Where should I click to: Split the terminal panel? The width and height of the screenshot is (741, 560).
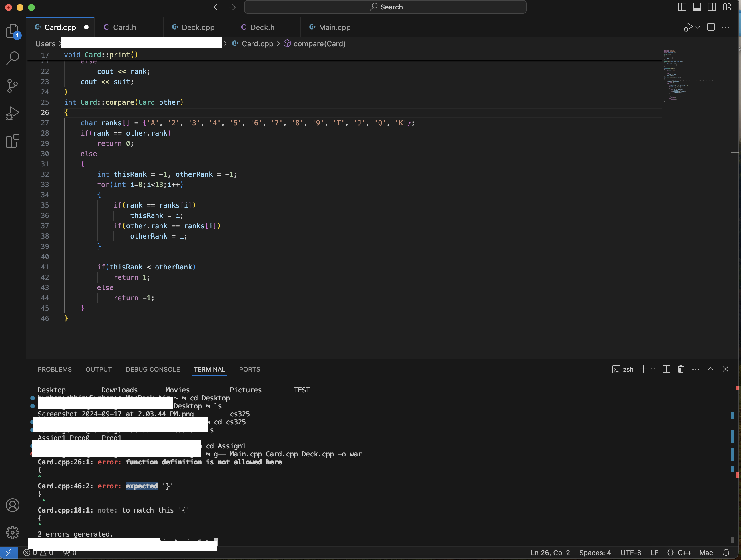666,369
